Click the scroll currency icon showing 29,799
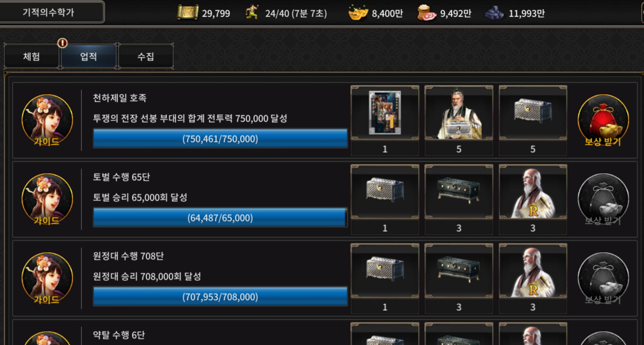Viewport: 644px width, 345px height. coord(187,12)
